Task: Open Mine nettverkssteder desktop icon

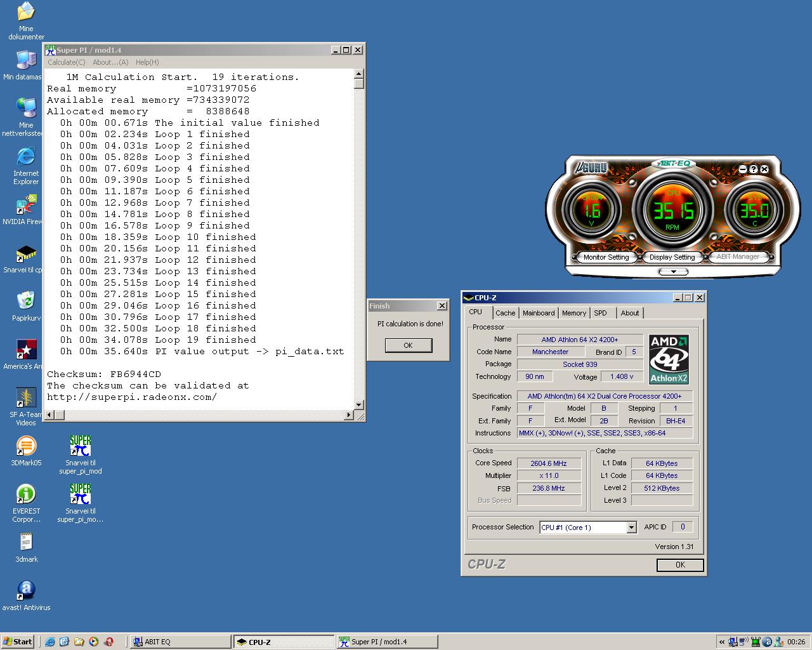Action: (26, 117)
